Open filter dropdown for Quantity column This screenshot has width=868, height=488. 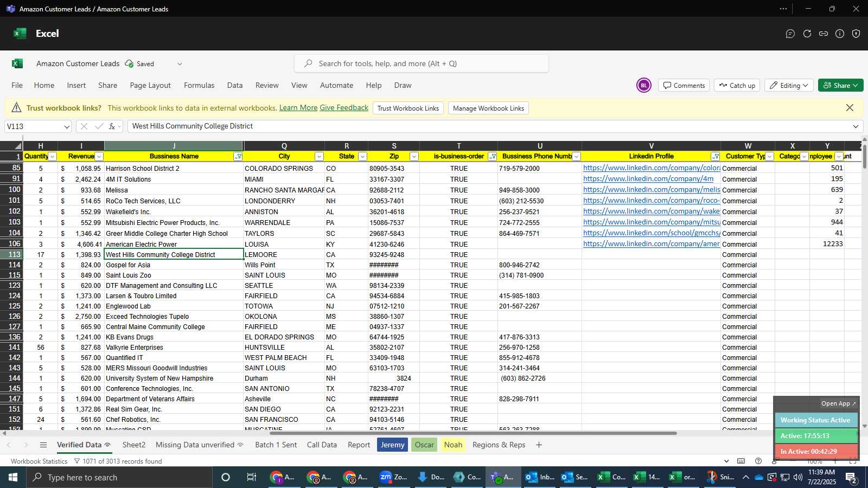pyautogui.click(x=53, y=157)
